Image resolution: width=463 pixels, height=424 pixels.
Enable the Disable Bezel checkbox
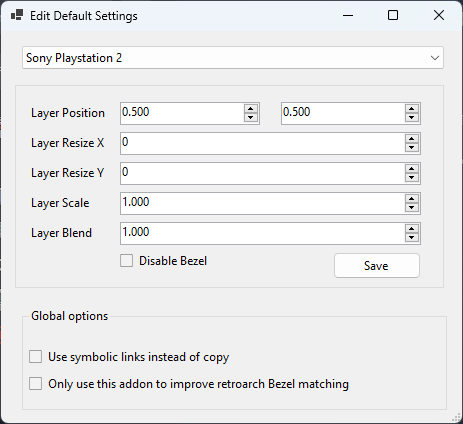coord(126,261)
